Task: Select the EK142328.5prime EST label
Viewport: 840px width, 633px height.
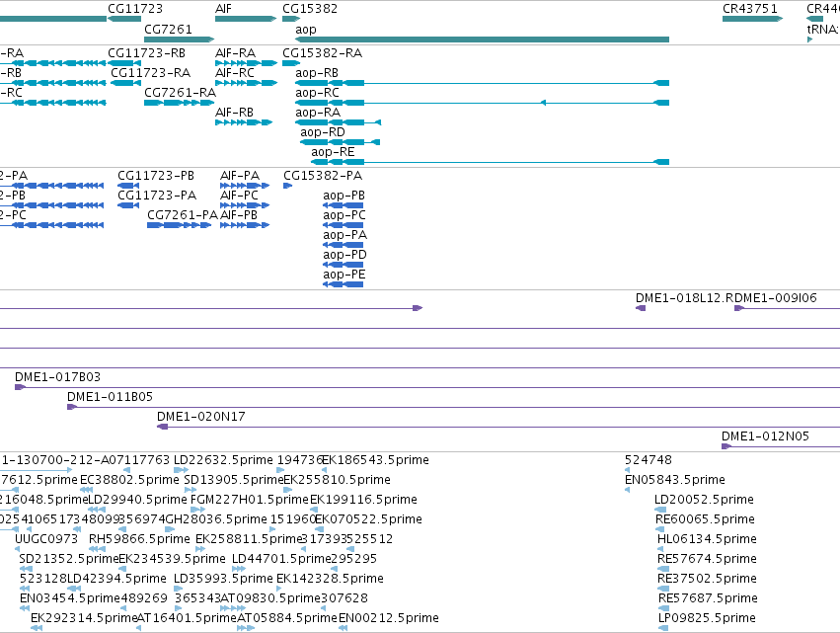Action: (330, 579)
